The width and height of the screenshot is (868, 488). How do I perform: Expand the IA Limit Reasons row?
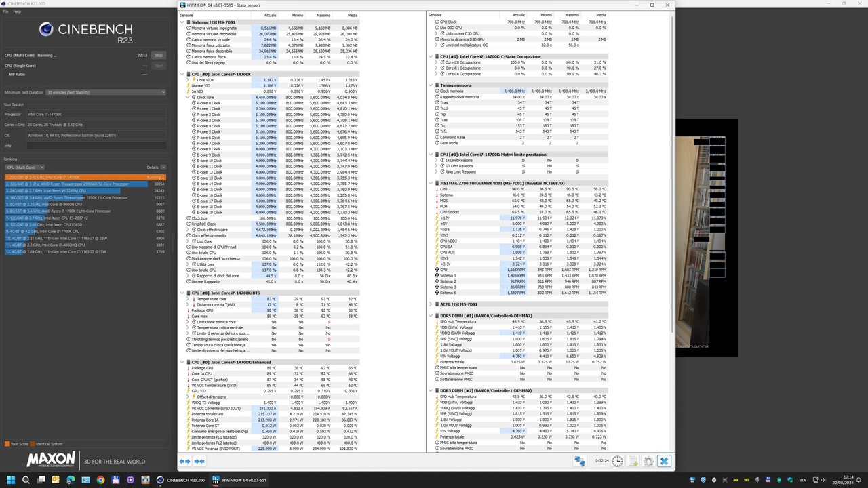pyautogui.click(x=437, y=160)
